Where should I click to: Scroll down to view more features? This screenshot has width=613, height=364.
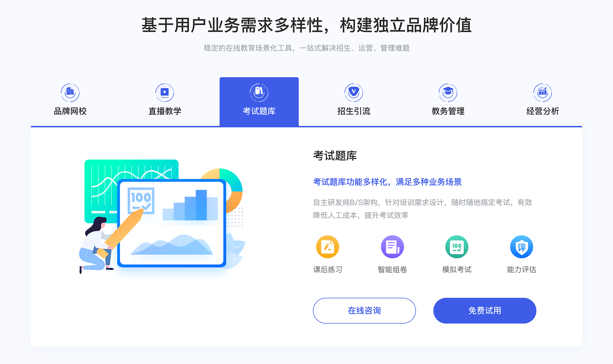point(306,355)
